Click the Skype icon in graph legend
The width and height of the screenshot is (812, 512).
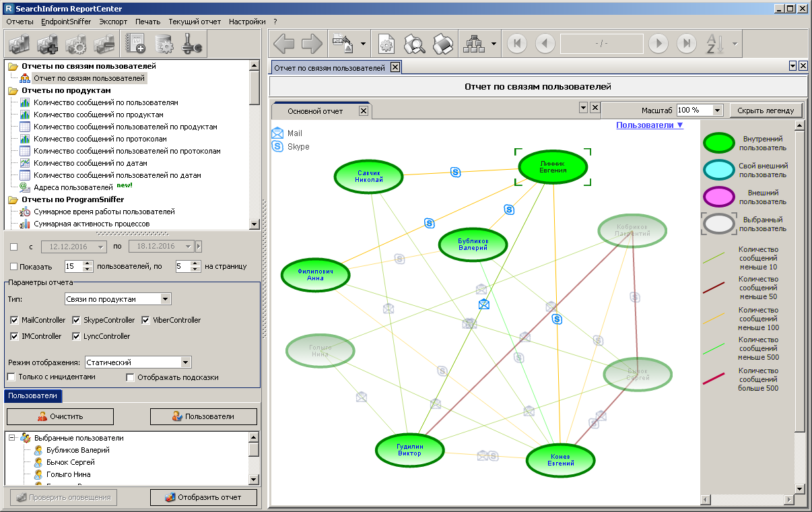point(277,146)
